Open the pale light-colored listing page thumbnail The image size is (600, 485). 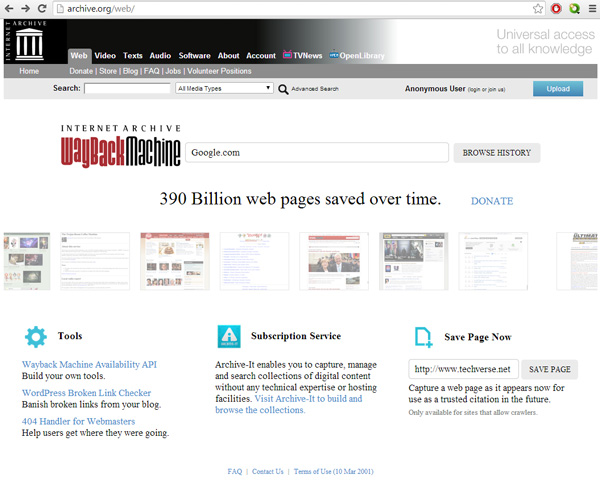click(493, 261)
